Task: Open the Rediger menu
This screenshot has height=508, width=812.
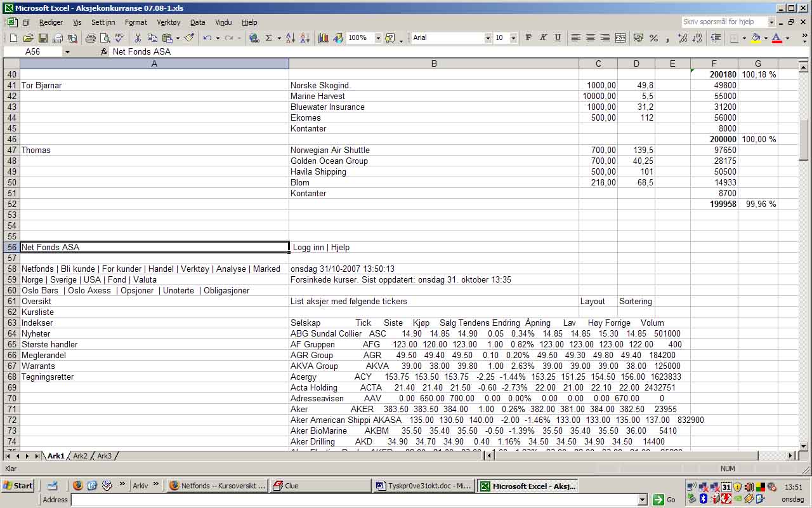Action: coord(51,22)
